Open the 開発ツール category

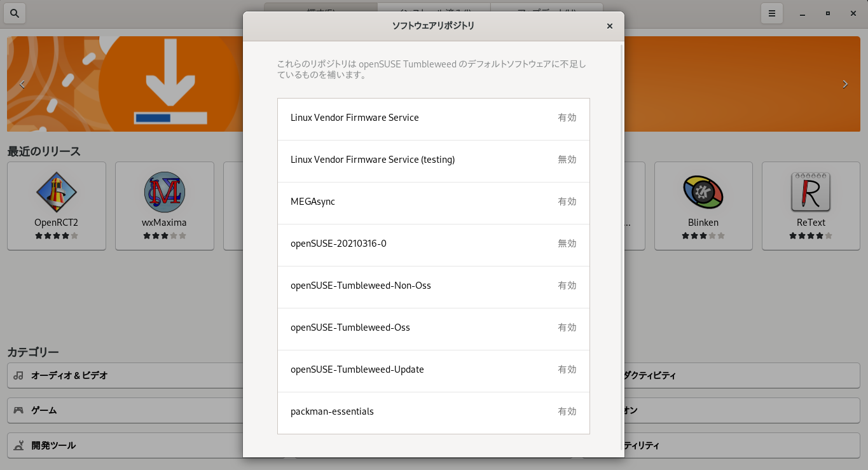click(125, 445)
